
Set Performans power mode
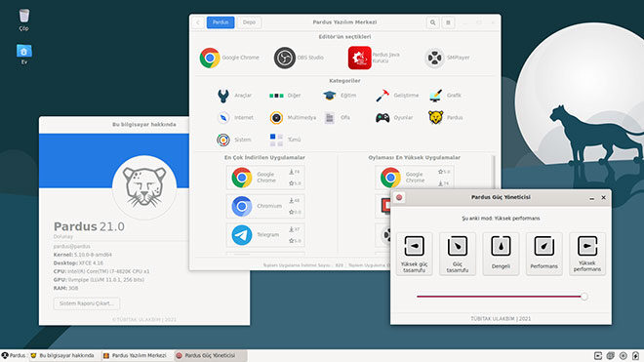click(543, 254)
